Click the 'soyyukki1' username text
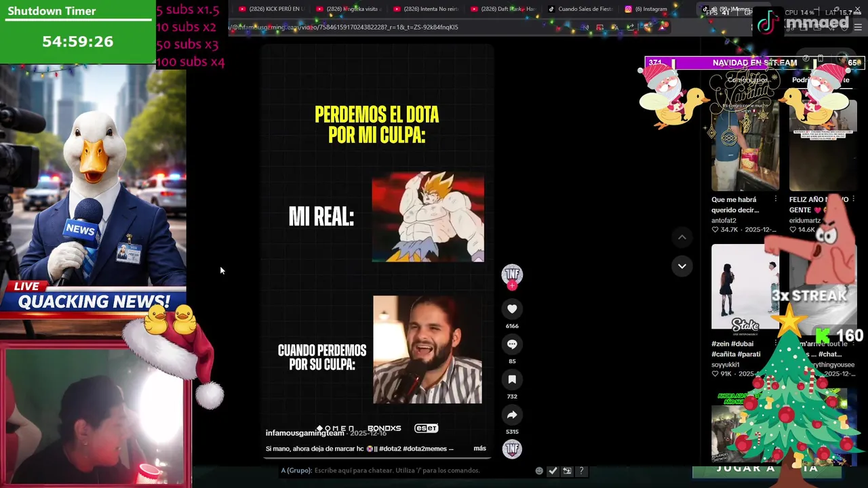The height and width of the screenshot is (488, 868). pos(726,365)
